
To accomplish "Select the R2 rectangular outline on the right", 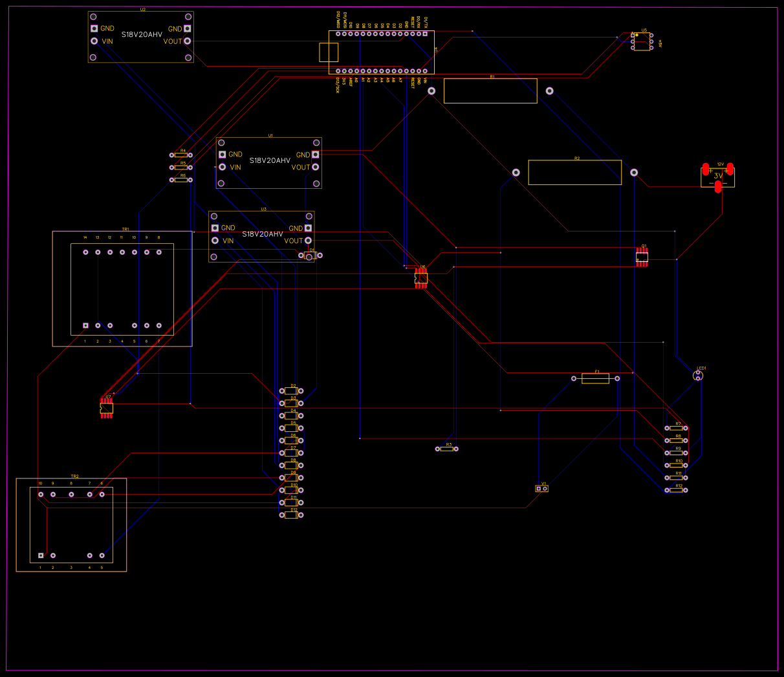I will [574, 171].
